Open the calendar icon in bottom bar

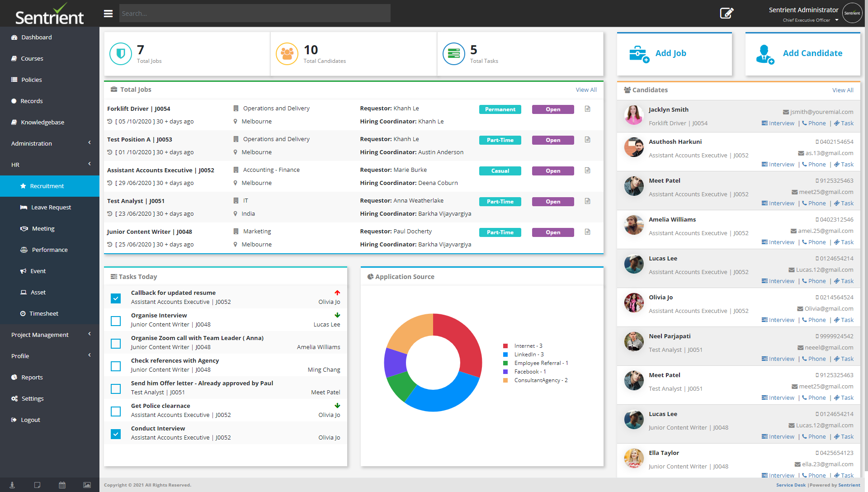[x=62, y=485]
